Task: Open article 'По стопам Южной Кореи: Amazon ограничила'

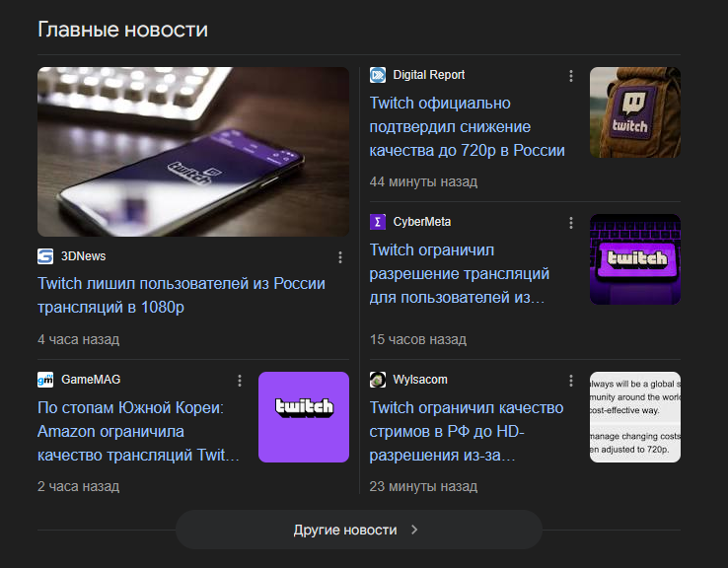Action: [x=138, y=432]
